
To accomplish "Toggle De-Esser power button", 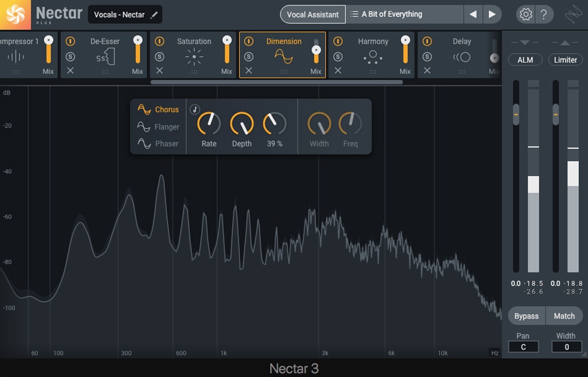I will point(70,41).
